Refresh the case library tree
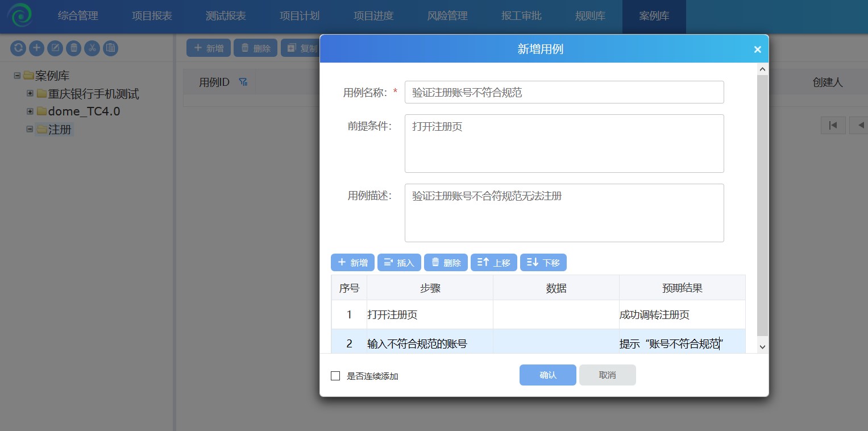Viewport: 868px width, 431px height. [x=18, y=48]
